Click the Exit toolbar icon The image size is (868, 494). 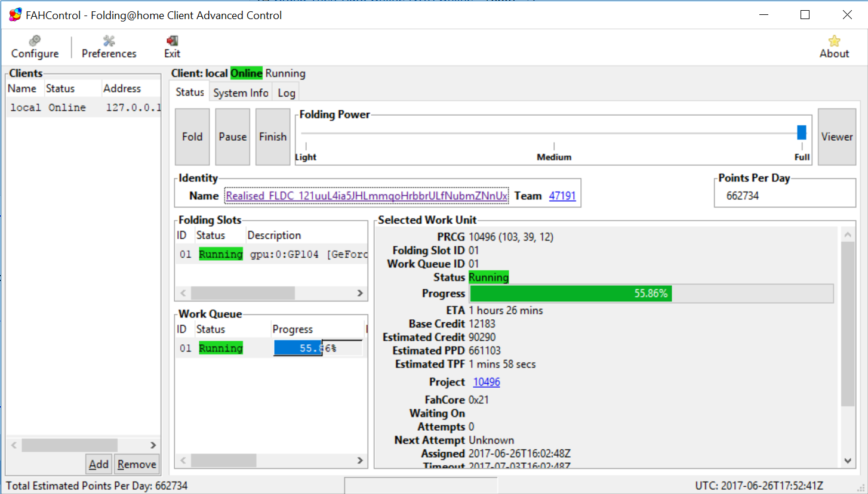pyautogui.click(x=172, y=47)
